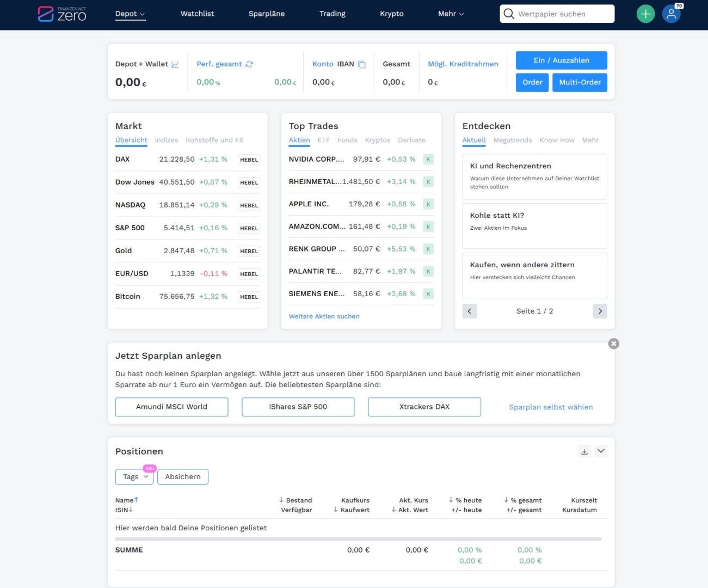Image resolution: width=708 pixels, height=588 pixels.
Task: Go to previous Entdecken page
Action: point(470,311)
